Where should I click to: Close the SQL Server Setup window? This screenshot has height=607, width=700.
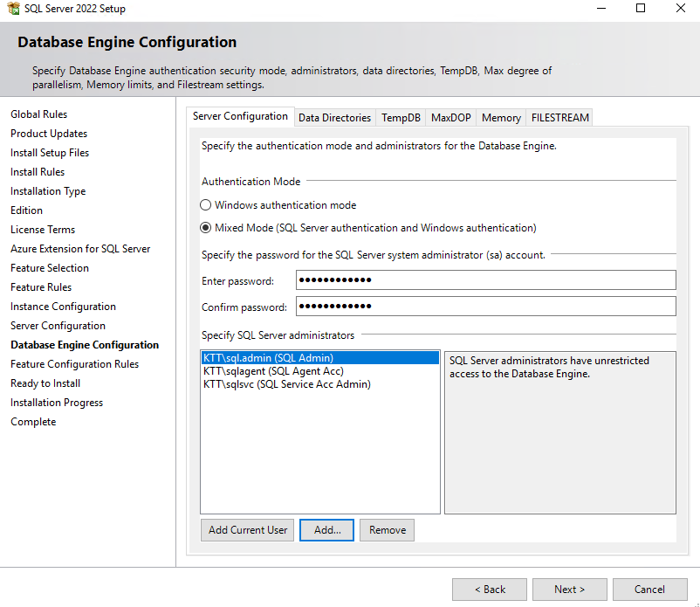click(680, 8)
